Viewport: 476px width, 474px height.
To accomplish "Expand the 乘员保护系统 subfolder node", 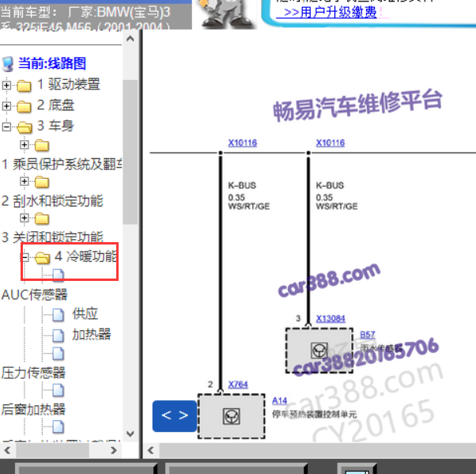I will tap(25, 145).
